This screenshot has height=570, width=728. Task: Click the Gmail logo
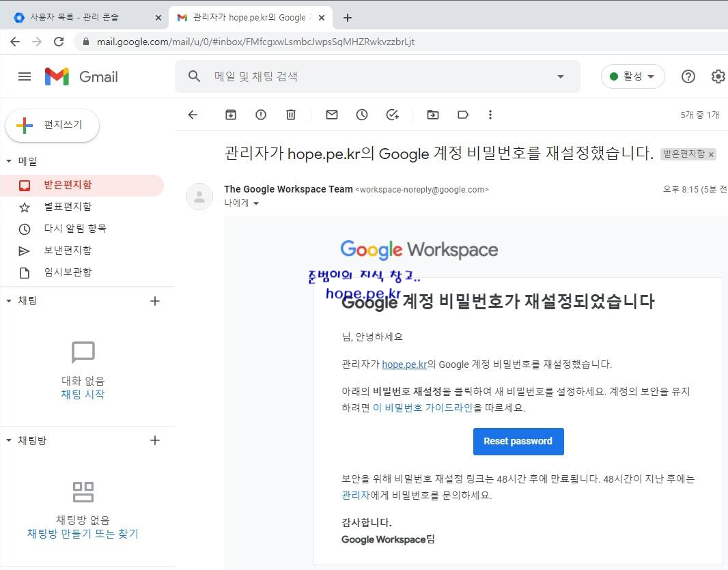click(x=81, y=76)
